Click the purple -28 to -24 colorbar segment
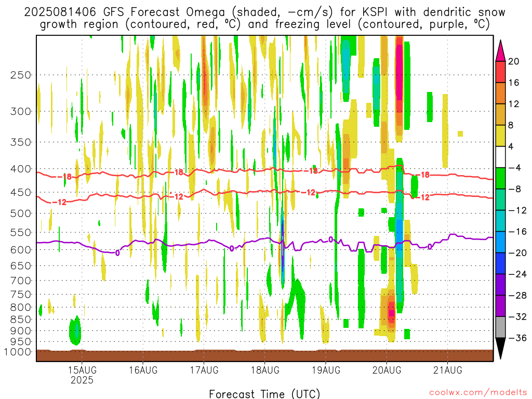 [x=500, y=285]
